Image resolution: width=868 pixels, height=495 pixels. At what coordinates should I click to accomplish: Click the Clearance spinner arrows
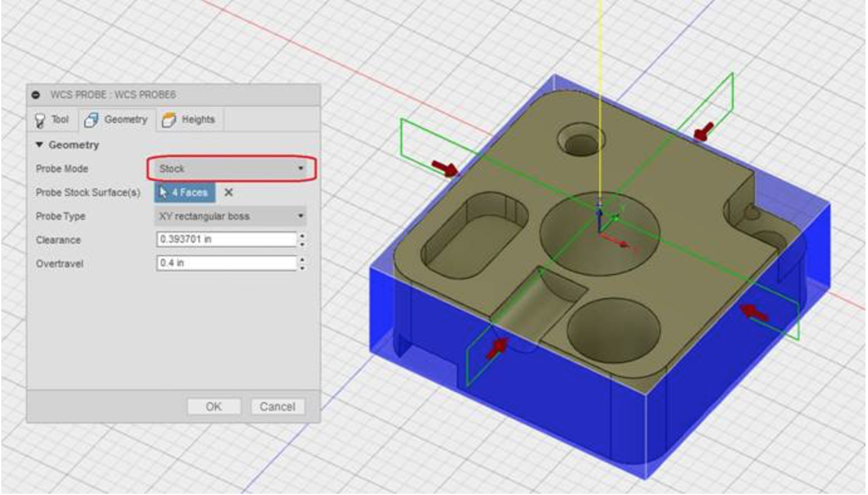pos(302,240)
